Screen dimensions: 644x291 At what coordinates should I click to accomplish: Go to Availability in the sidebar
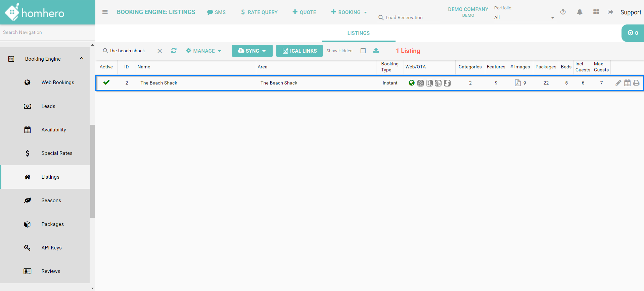tap(54, 130)
